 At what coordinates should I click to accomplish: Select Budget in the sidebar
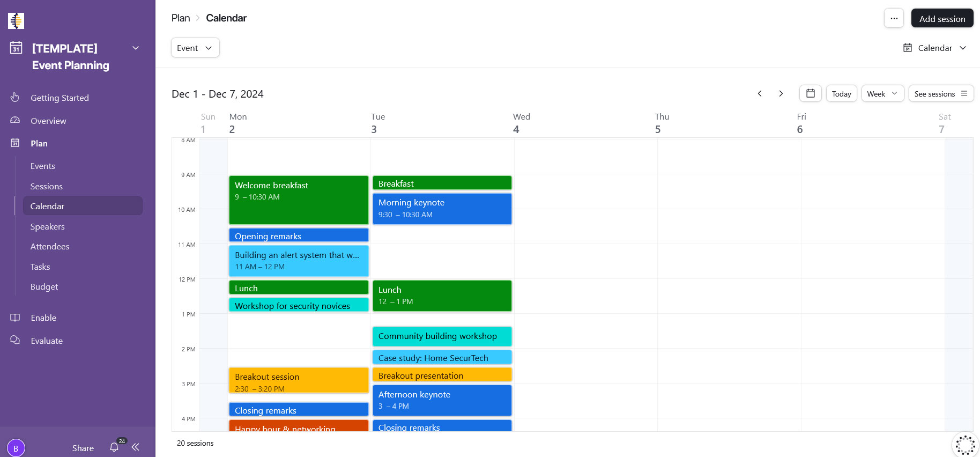[x=44, y=286]
